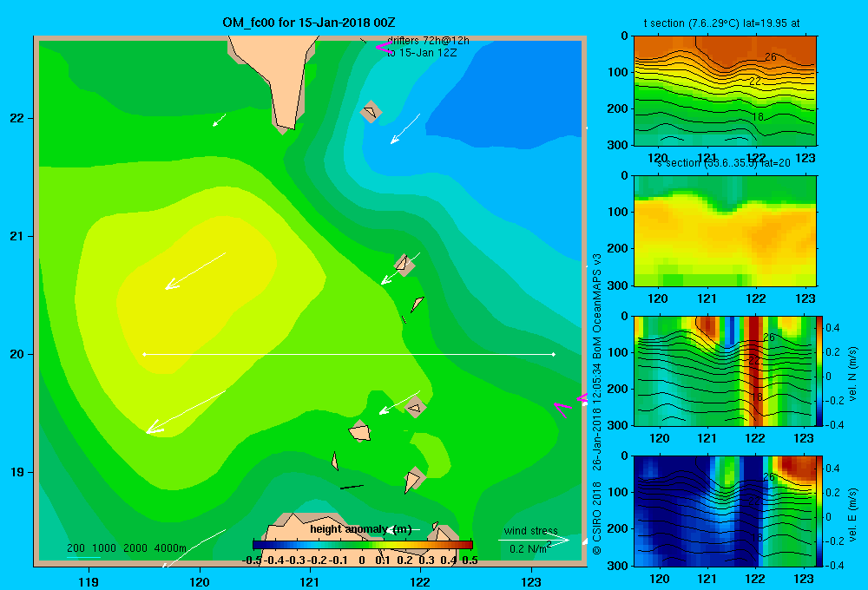Click the height anomaly colorbar on the main map
Screen dimensions: 868x590
click(x=363, y=545)
